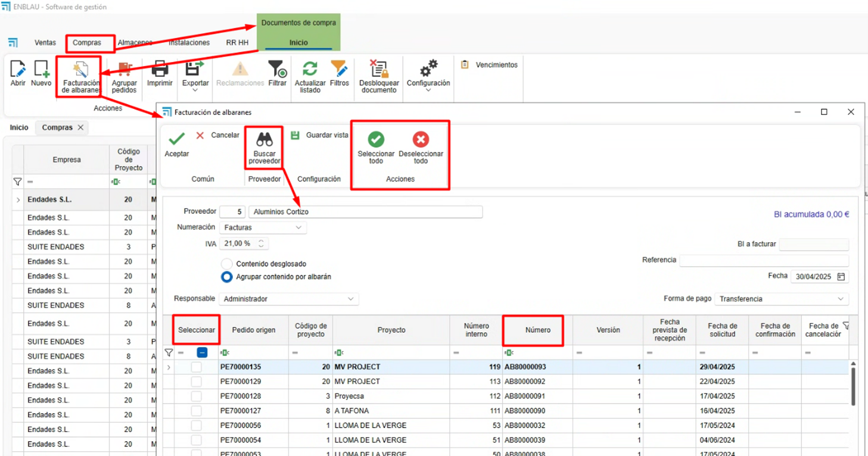This screenshot has height=456, width=868.
Task: Click the Vencimientos icon
Action: pos(465,64)
